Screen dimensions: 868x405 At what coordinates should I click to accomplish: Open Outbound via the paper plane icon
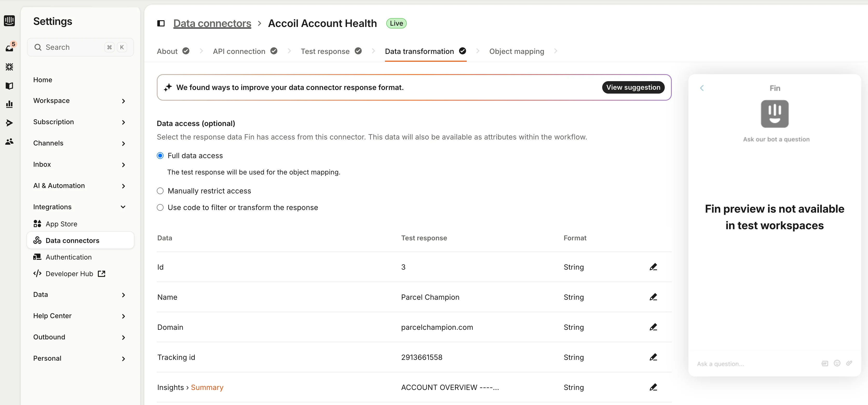[9, 123]
